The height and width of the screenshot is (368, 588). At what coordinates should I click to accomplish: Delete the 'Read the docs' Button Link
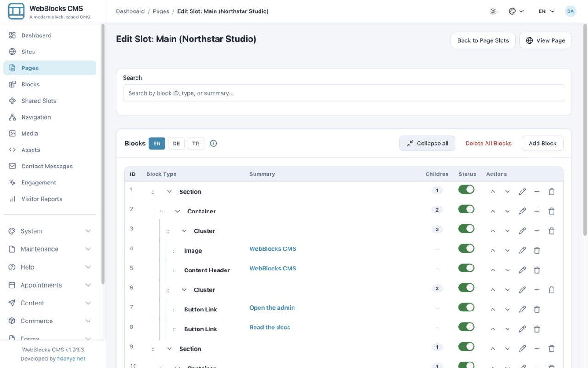(537, 329)
